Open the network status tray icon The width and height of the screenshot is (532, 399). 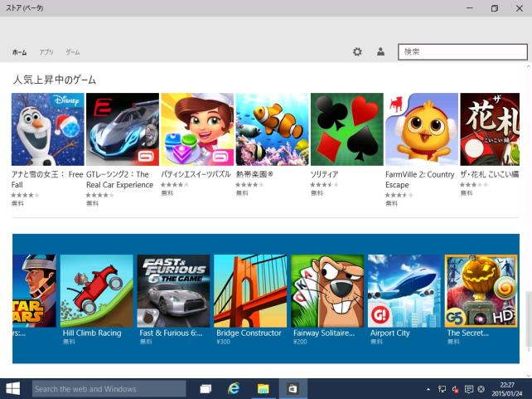(x=442, y=389)
